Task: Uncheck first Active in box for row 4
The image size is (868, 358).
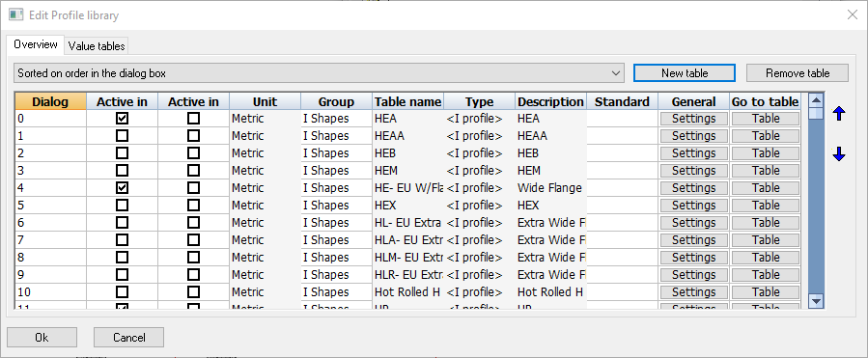Action: pyautogui.click(x=123, y=188)
